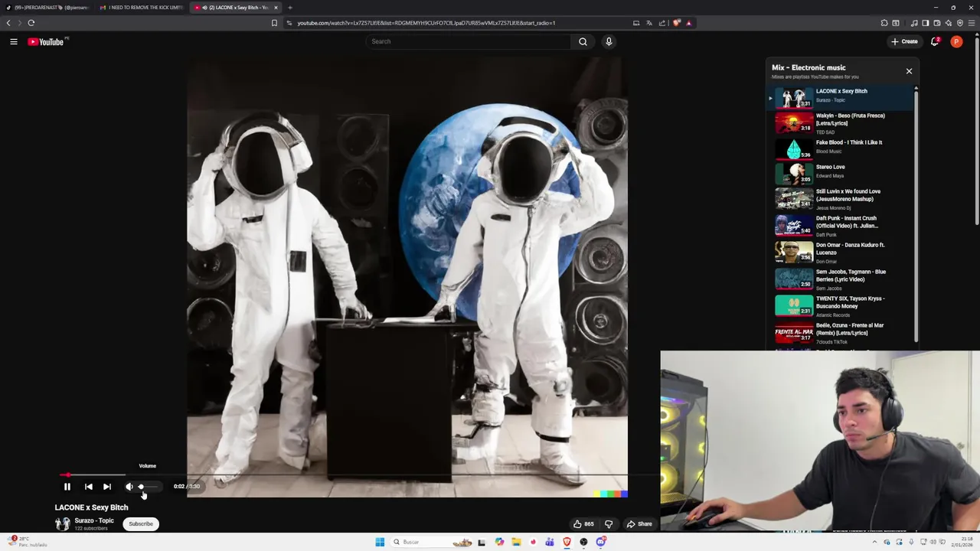The width and height of the screenshot is (980, 551).
Task: Switch to 'I NEED TO REMOVE THE KICK LIMIT' tab
Action: click(141, 8)
